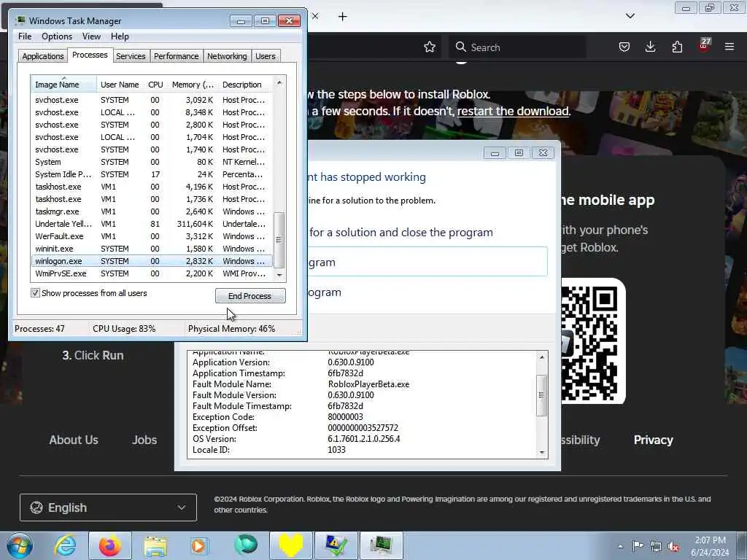This screenshot has width=747, height=560.
Task: Open the Firefox extensions puzzle icon
Action: (x=677, y=47)
